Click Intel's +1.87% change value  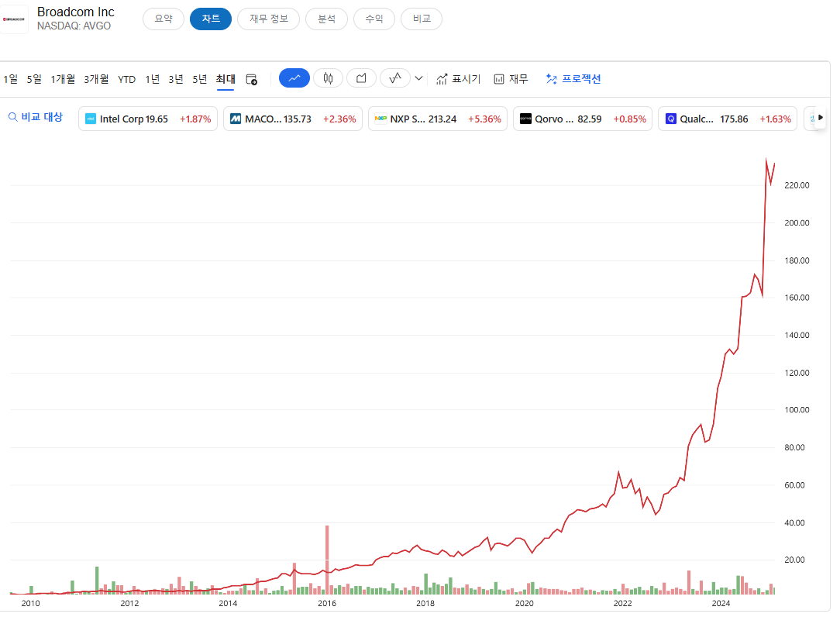click(195, 119)
